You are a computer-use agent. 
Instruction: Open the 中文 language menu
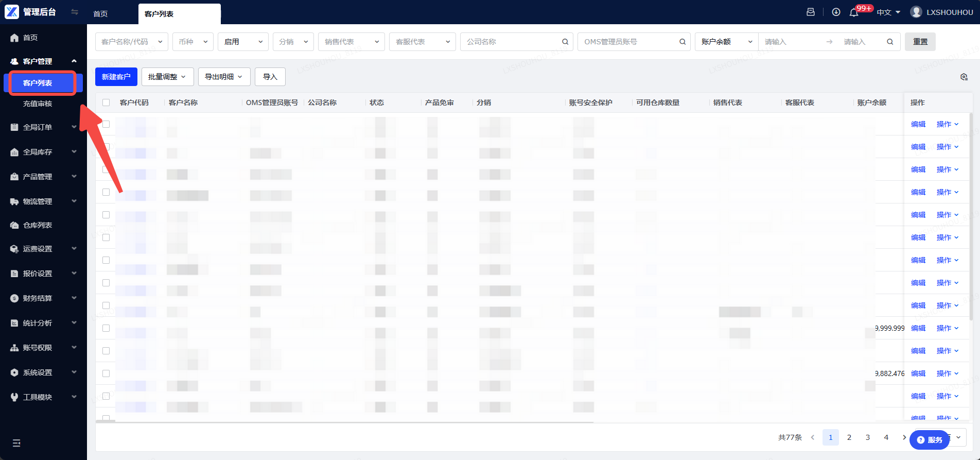pos(889,12)
